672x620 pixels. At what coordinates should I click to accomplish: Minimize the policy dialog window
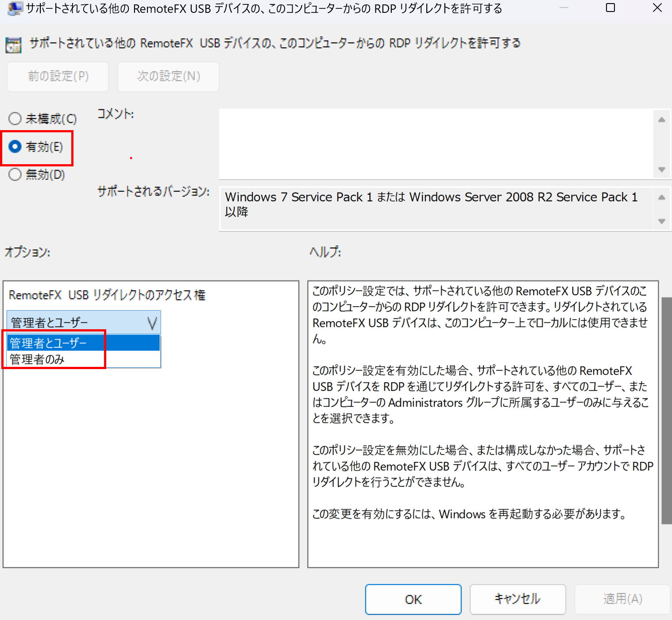point(564,8)
